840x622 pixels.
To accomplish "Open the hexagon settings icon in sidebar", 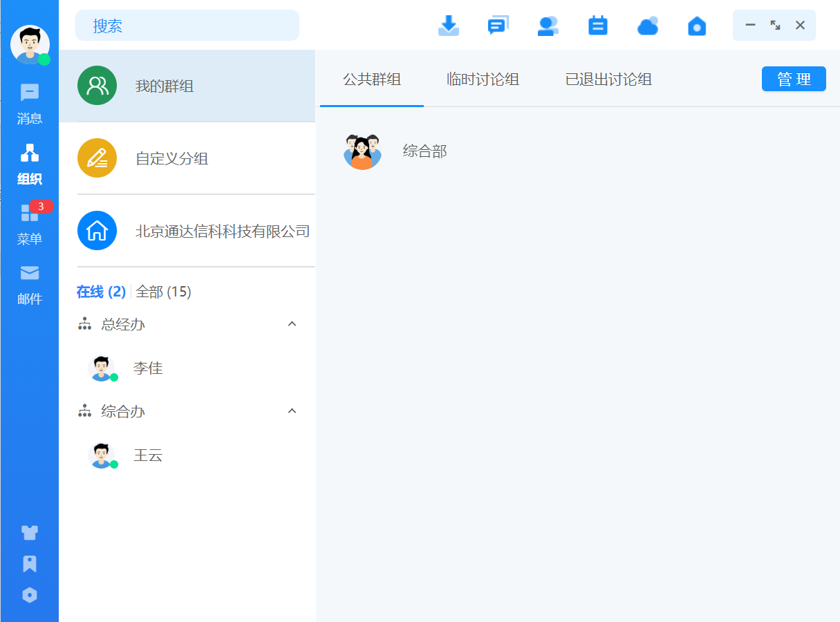I will point(30,595).
